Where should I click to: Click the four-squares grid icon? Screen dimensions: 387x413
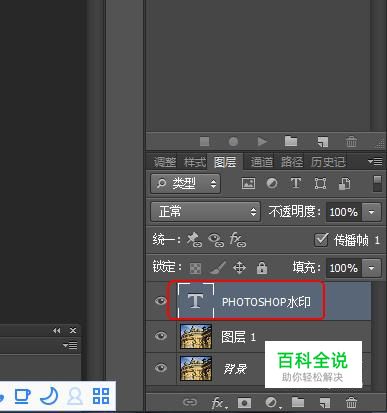click(x=101, y=396)
